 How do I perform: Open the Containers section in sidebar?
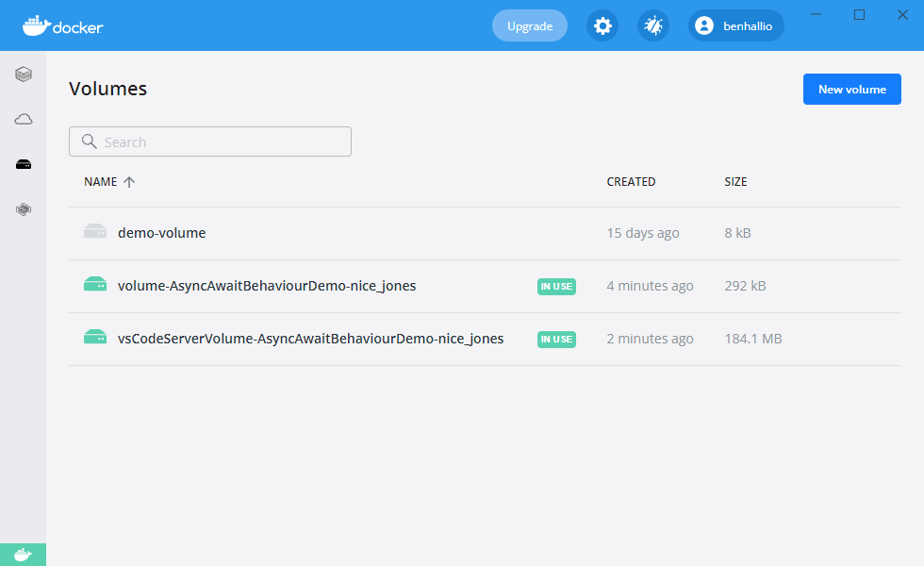pos(24,74)
